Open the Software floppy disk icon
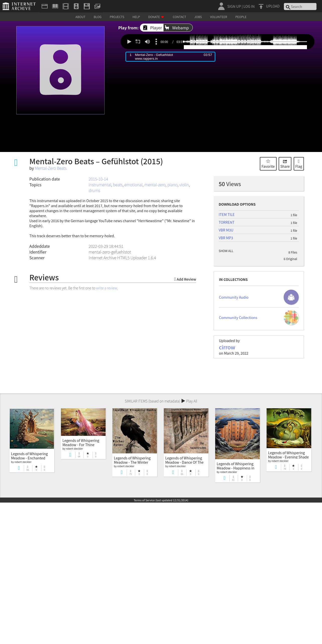Image resolution: width=322 pixels, height=644 pixels. point(87,6)
